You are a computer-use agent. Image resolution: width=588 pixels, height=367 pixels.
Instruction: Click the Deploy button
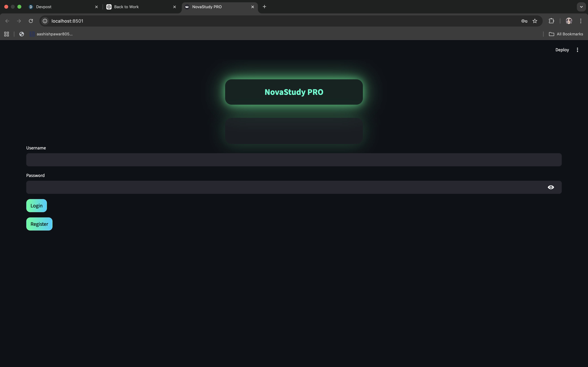[x=562, y=50]
